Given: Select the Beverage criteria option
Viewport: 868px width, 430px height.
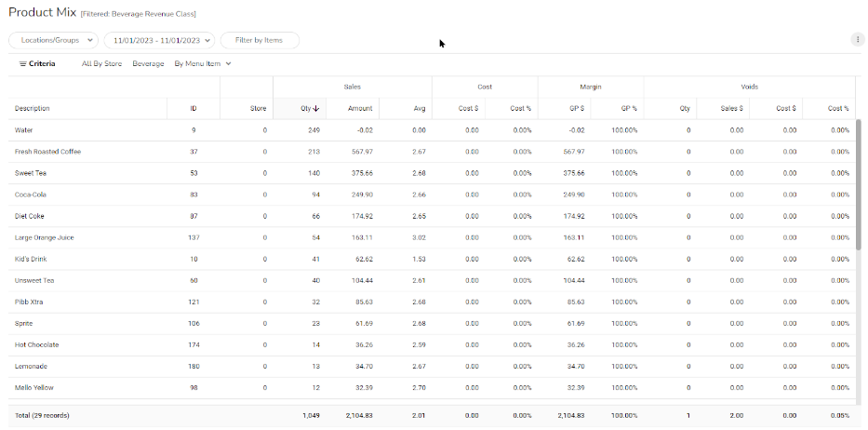Looking at the screenshot, I should pyautogui.click(x=148, y=64).
